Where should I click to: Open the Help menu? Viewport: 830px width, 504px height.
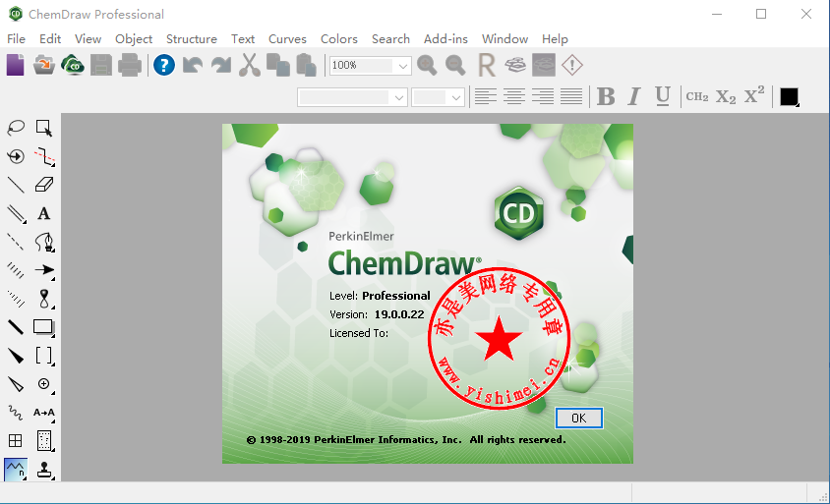[555, 39]
